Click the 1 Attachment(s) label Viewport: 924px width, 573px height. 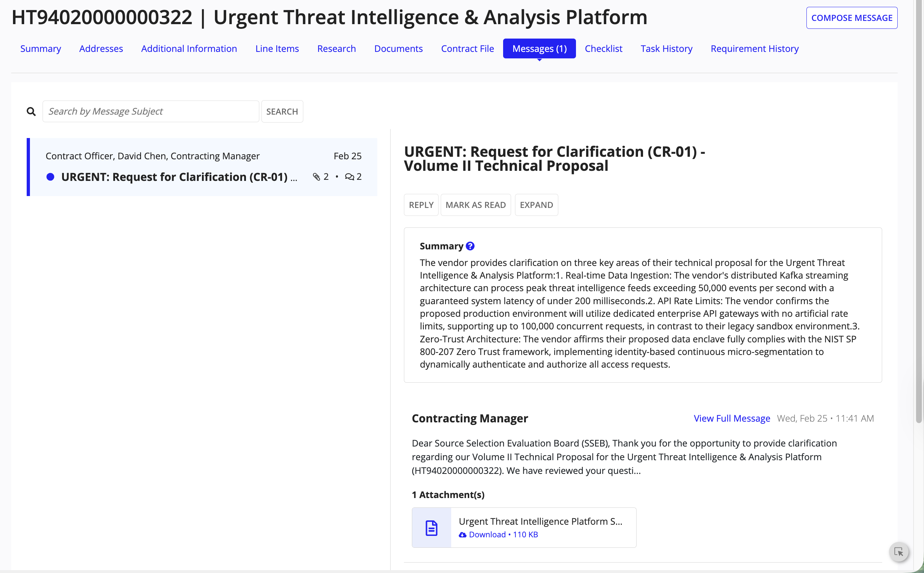coord(448,495)
